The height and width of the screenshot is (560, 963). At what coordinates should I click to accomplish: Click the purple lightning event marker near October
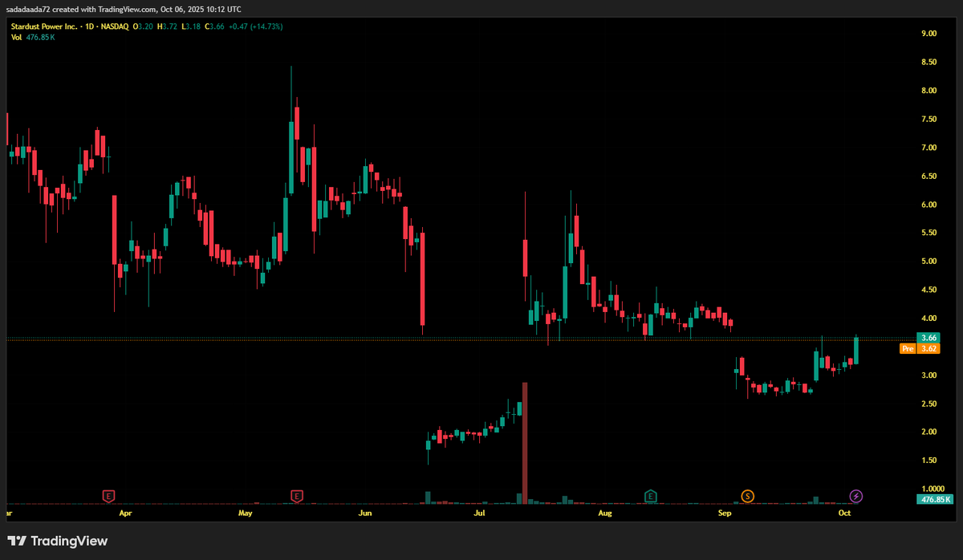pyautogui.click(x=856, y=497)
